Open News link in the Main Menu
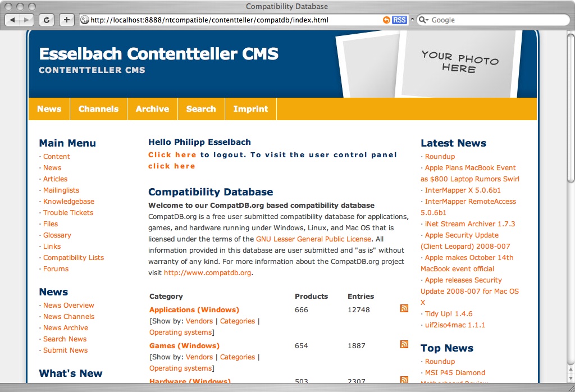This screenshot has height=392, width=575. coord(52,167)
